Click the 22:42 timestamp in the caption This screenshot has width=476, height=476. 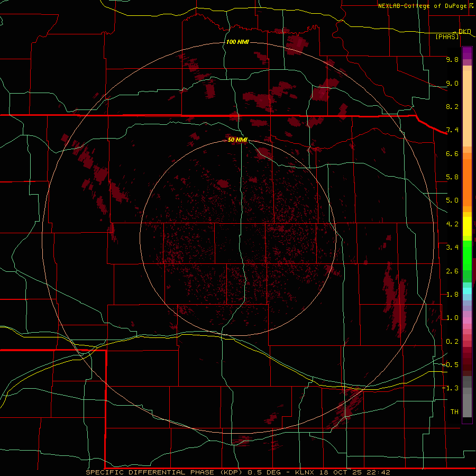click(x=377, y=472)
